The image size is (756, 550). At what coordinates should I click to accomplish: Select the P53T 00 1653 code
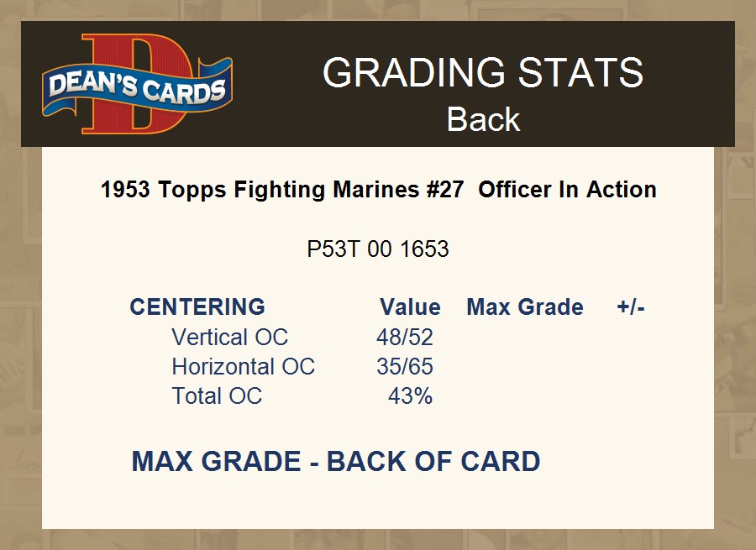pos(378,249)
